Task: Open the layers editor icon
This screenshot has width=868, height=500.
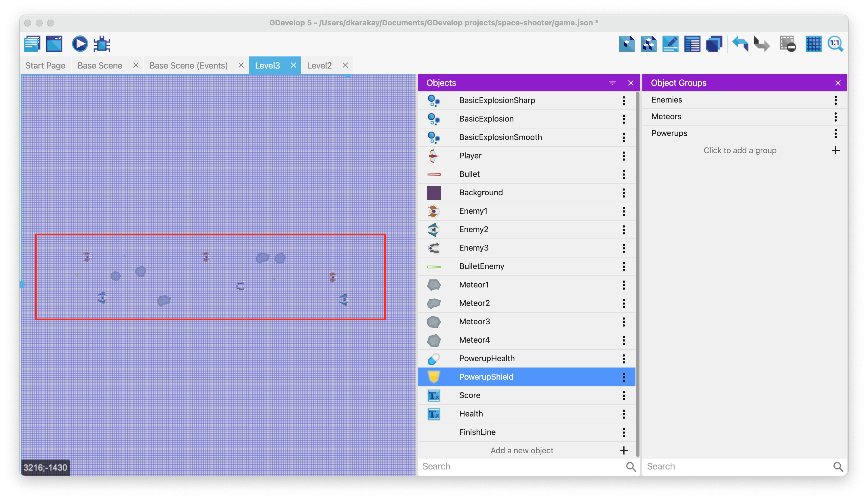Action: pos(714,44)
